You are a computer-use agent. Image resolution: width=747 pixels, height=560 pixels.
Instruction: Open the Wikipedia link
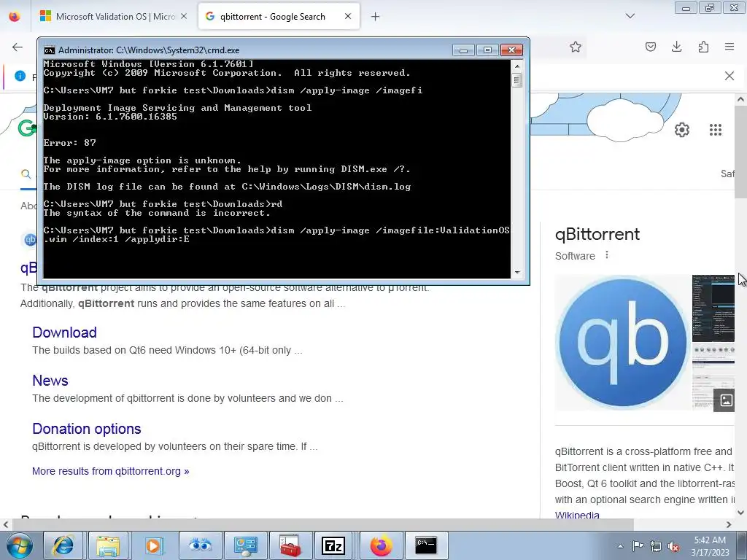pos(577,515)
